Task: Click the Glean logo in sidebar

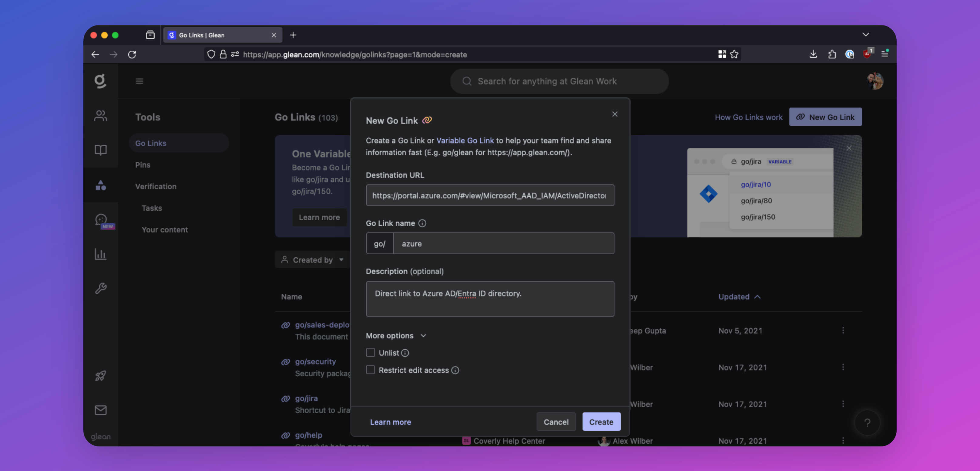Action: coord(100,81)
